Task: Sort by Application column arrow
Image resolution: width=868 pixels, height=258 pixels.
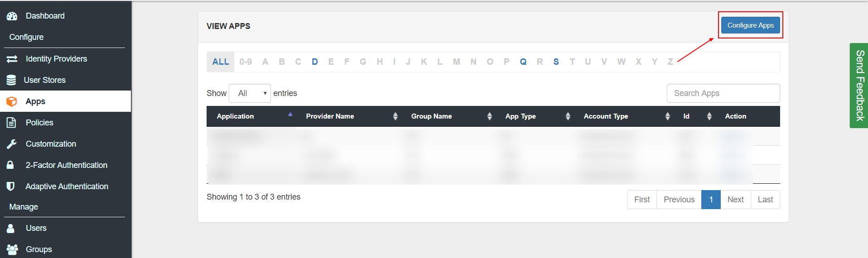Action: [290, 115]
